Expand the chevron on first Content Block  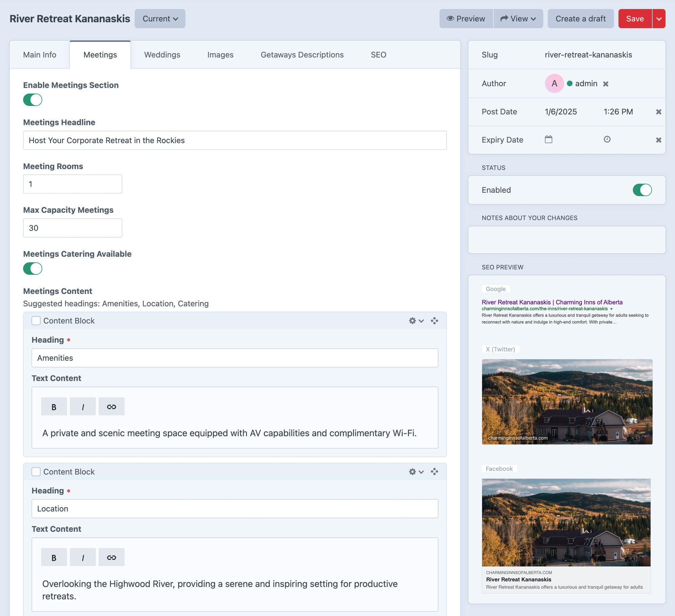pyautogui.click(x=421, y=321)
